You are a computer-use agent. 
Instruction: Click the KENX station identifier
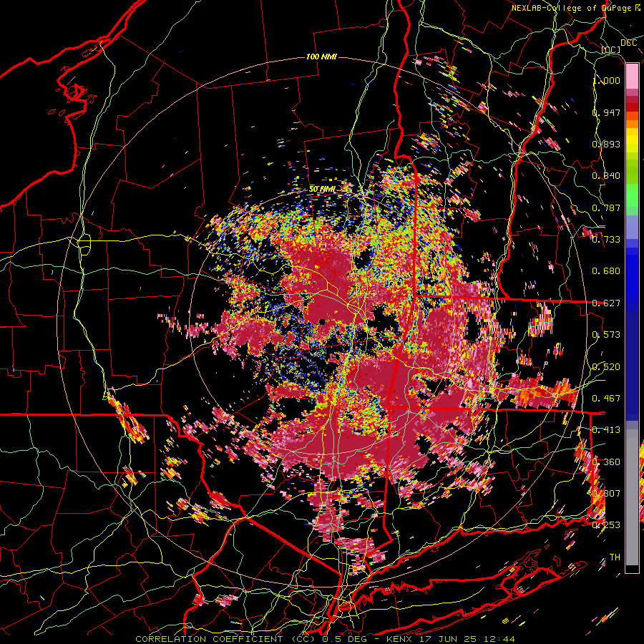pyautogui.click(x=401, y=639)
